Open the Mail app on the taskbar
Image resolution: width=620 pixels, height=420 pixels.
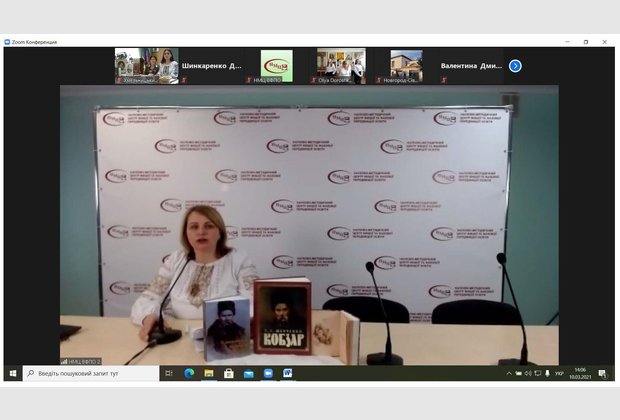(x=249, y=373)
